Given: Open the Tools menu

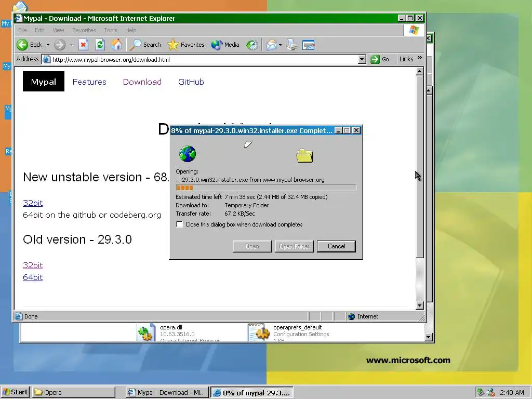Looking at the screenshot, I should 111,30.
